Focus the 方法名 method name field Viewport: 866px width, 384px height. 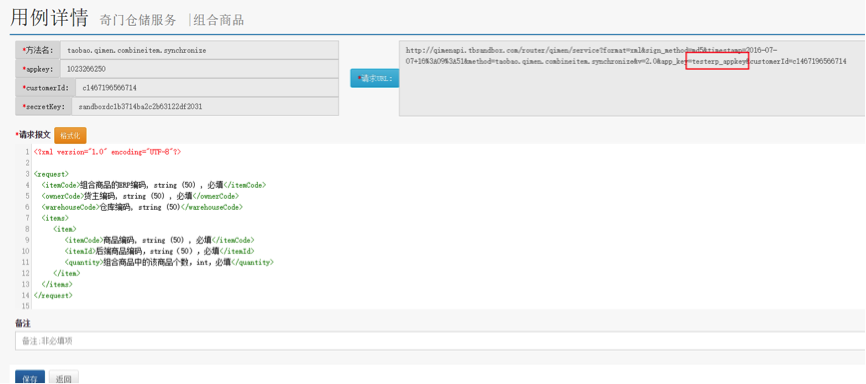(199, 50)
